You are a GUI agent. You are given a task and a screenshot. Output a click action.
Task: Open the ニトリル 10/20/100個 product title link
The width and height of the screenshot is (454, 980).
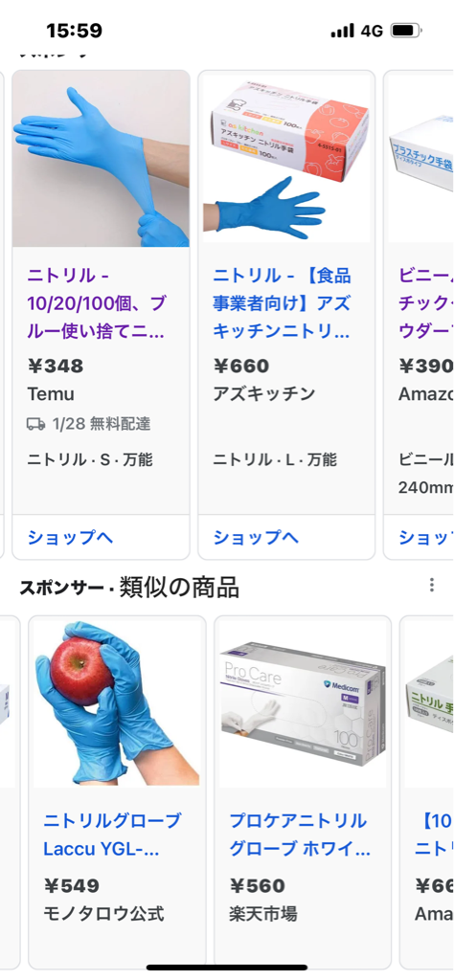pyautogui.click(x=97, y=303)
